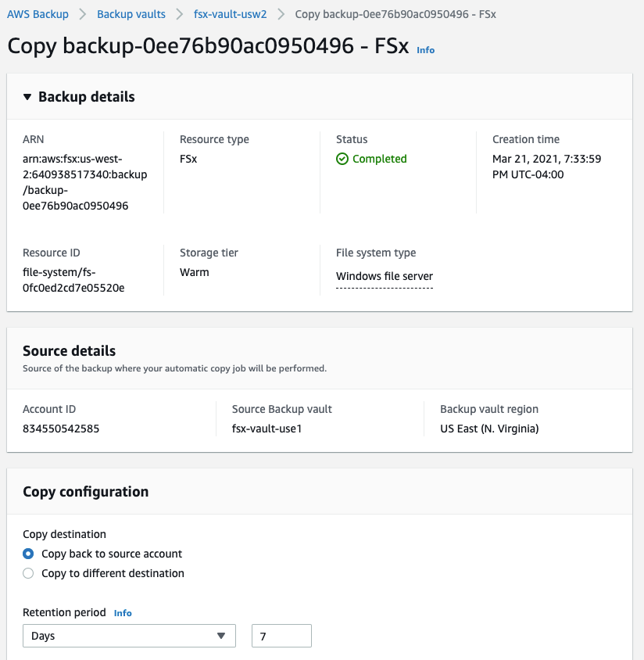Click the Windows file server tooltip text
644x660 pixels.
[x=384, y=276]
